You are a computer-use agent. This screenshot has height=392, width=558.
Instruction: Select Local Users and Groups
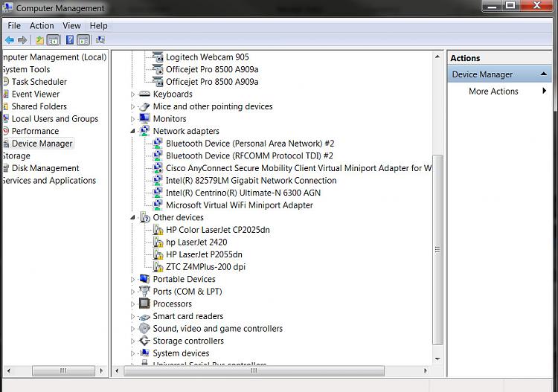[x=55, y=119]
